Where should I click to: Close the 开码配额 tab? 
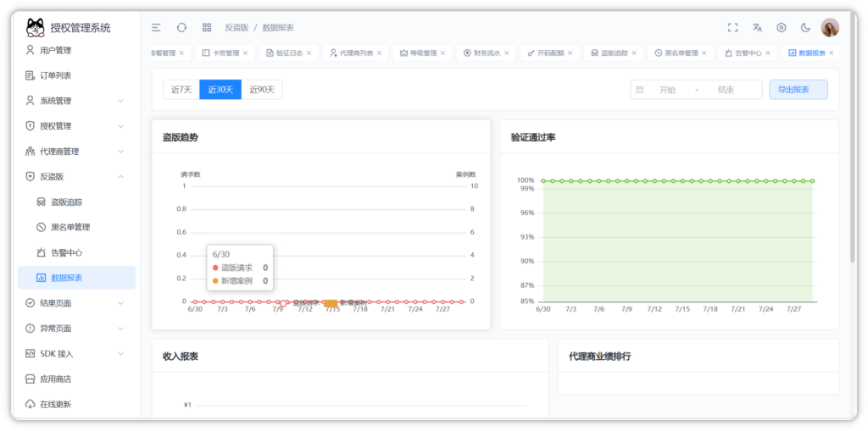pos(570,53)
